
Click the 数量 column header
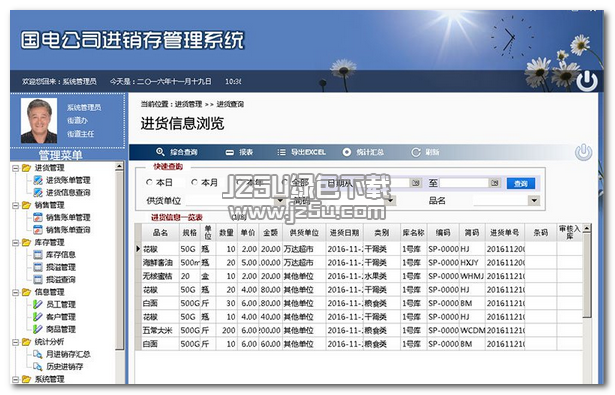(x=226, y=233)
